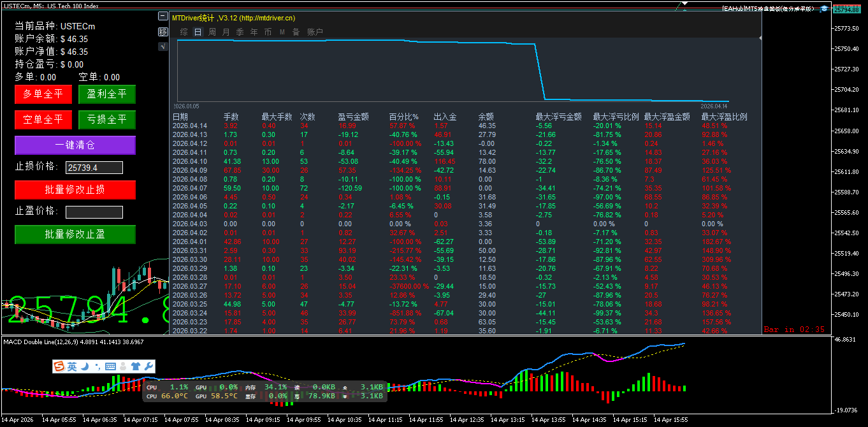Click the graduation cap expert advisor icon

pos(823,8)
